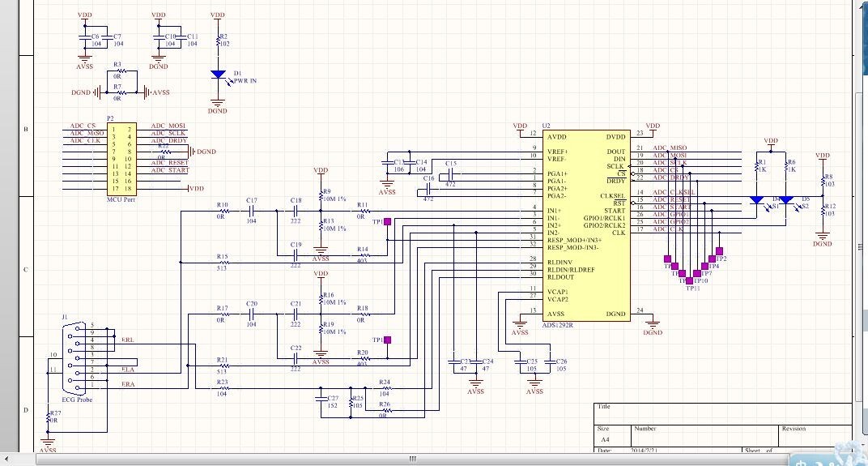Image resolution: width=868 pixels, height=466 pixels.
Task: Select capacitor C19 222
Action: (x=296, y=255)
